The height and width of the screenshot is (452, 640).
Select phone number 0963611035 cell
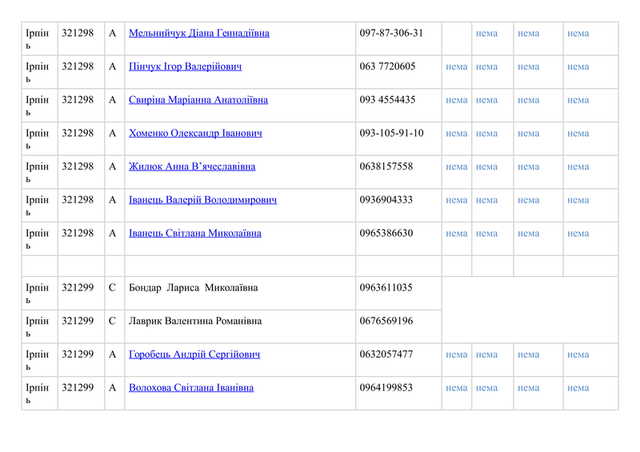[x=386, y=288]
